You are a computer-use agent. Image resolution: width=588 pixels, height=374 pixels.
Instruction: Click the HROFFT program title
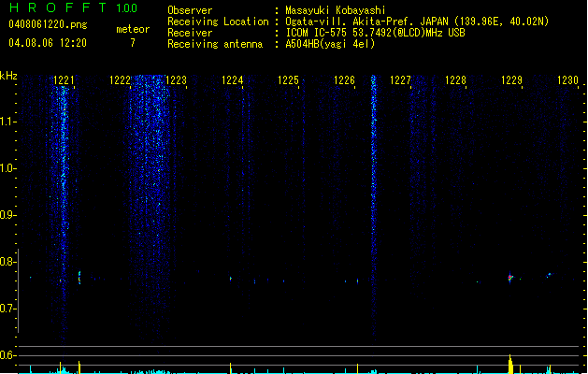coord(58,7)
